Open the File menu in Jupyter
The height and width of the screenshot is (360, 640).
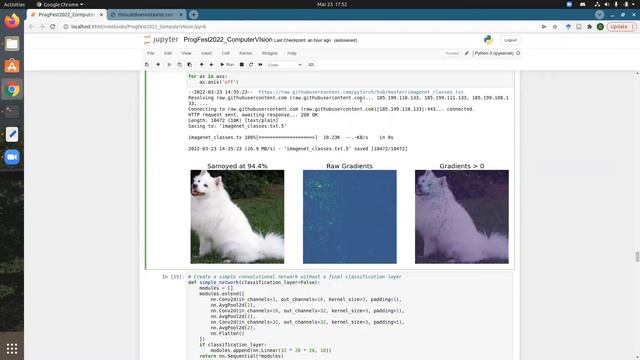151,53
